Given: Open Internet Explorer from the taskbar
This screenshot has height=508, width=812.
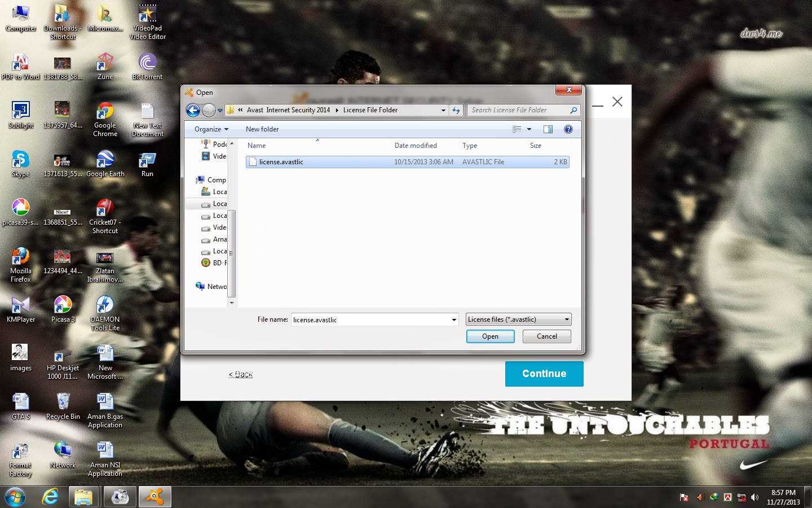Looking at the screenshot, I should 51,497.
